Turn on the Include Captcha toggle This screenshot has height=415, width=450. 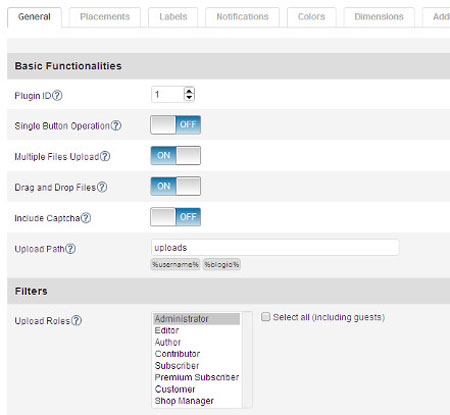click(x=176, y=217)
